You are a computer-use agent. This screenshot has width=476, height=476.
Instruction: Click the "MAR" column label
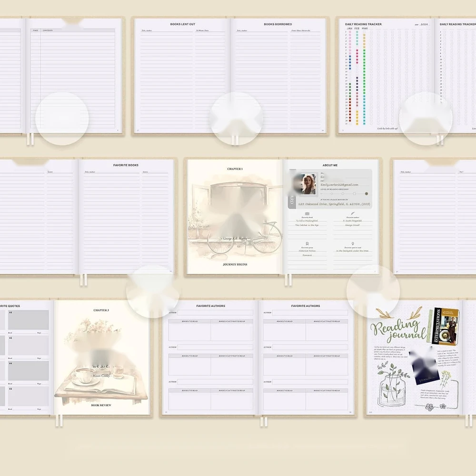click(365, 29)
